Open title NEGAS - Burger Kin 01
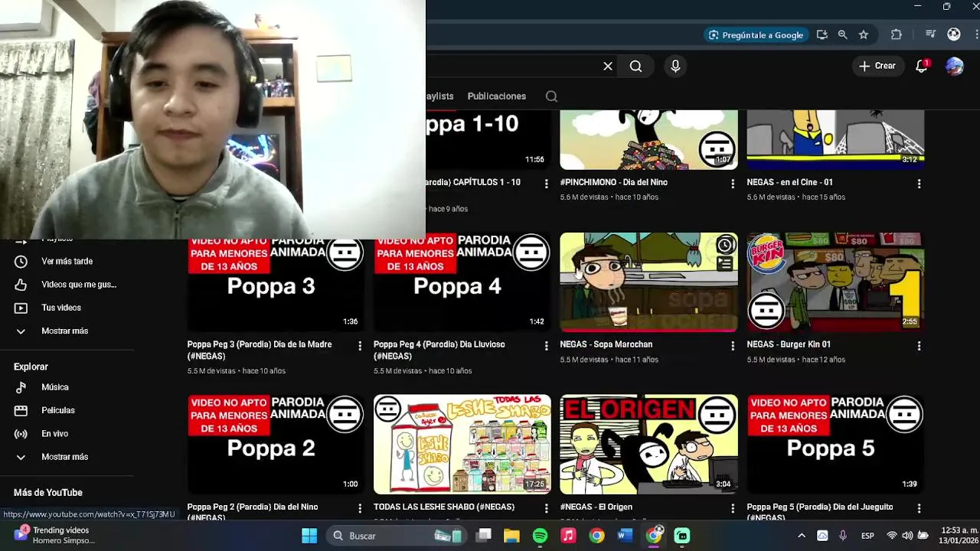980x551 pixels. [x=789, y=344]
